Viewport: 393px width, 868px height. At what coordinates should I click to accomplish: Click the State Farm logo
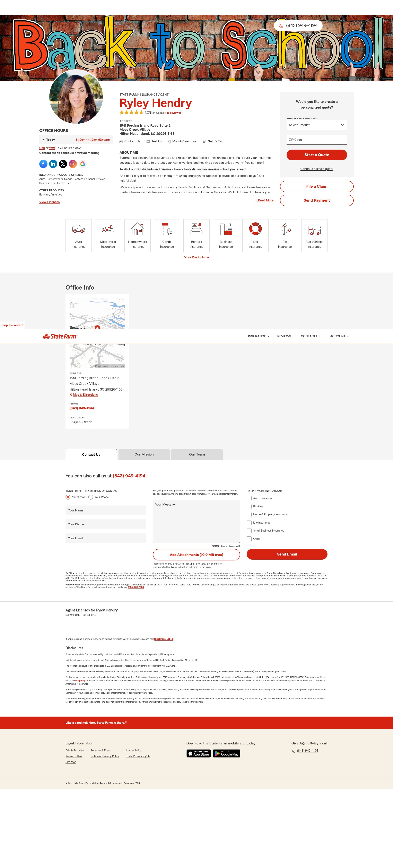pos(60,336)
